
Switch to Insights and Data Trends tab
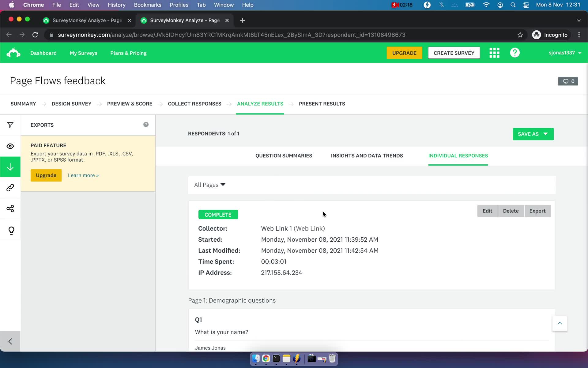[367, 155]
